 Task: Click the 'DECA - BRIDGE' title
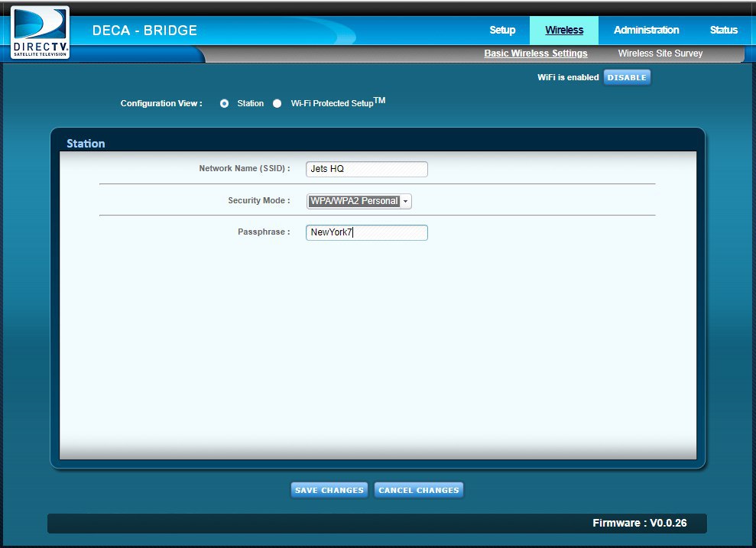(x=144, y=31)
